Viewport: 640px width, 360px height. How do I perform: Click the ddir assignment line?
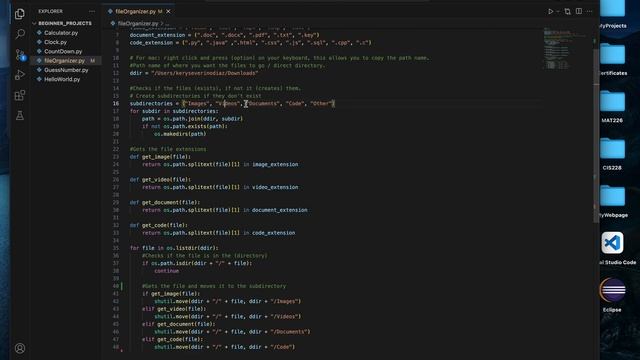tap(194, 73)
